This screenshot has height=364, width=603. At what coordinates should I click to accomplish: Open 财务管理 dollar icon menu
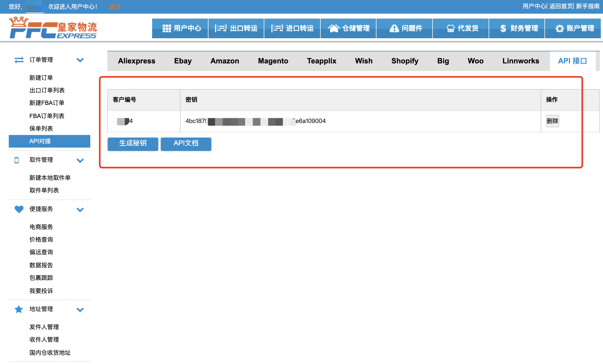503,28
